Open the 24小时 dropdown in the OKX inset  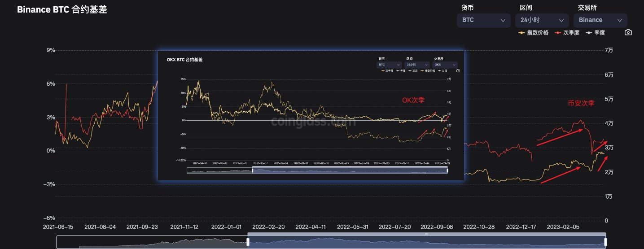tap(417, 65)
